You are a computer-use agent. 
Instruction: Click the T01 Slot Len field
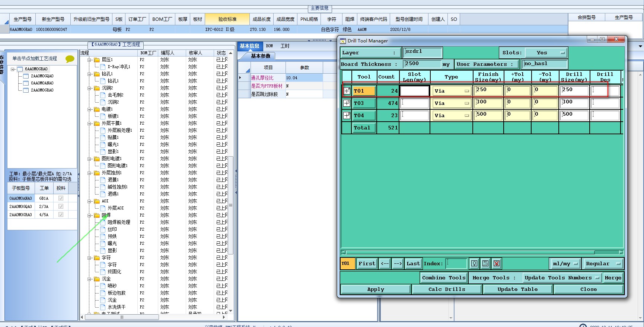click(x=415, y=91)
